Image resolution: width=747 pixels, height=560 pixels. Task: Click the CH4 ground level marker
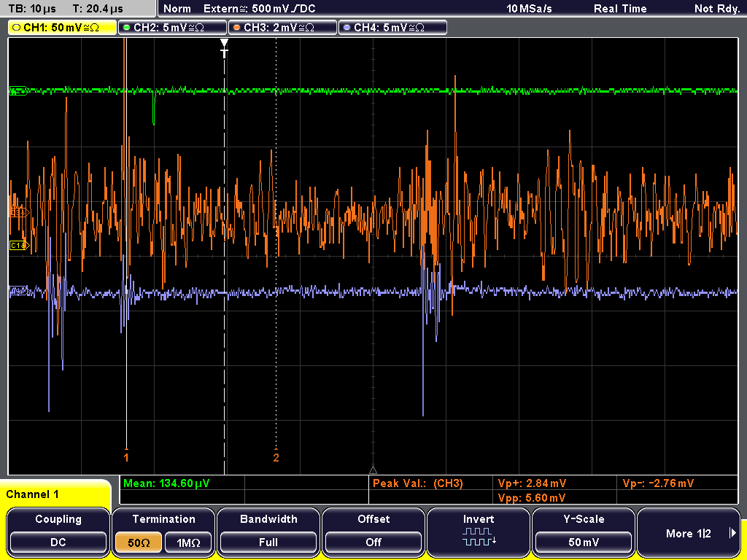(x=19, y=290)
